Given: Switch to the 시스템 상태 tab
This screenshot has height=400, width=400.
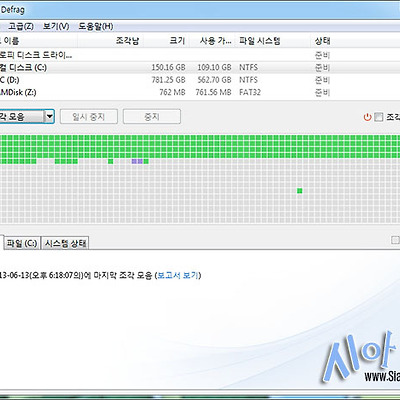Looking at the screenshot, I should (x=65, y=243).
